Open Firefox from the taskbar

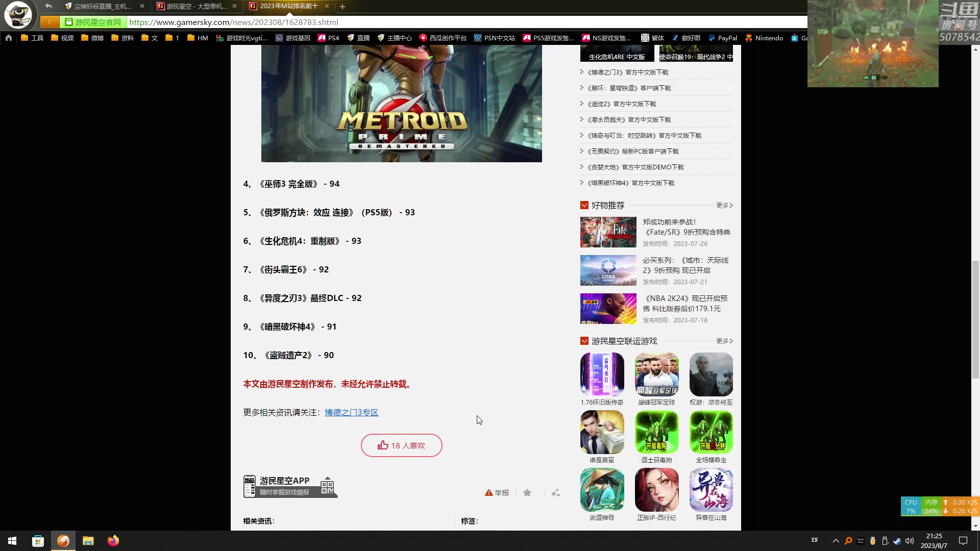pos(113,541)
